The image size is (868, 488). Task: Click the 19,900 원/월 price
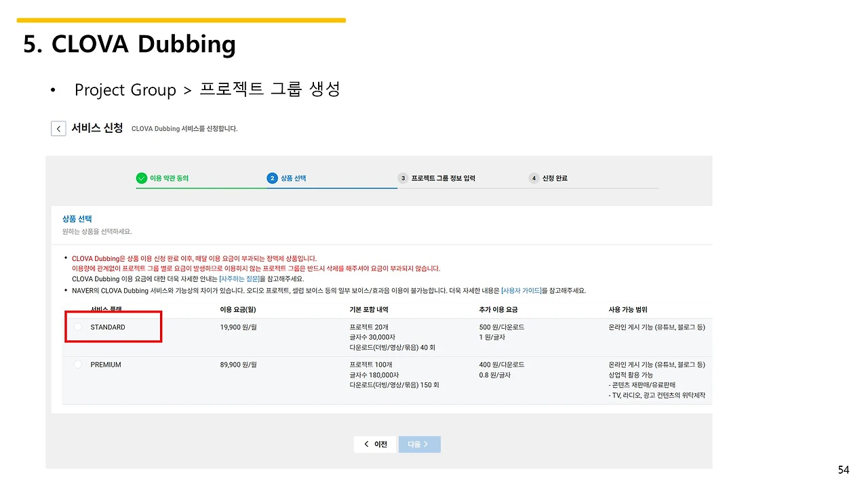pos(237,327)
